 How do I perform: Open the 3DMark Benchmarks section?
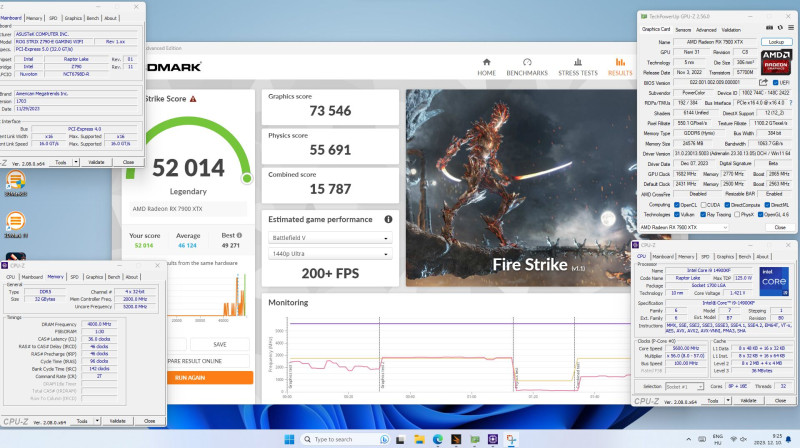[527, 67]
